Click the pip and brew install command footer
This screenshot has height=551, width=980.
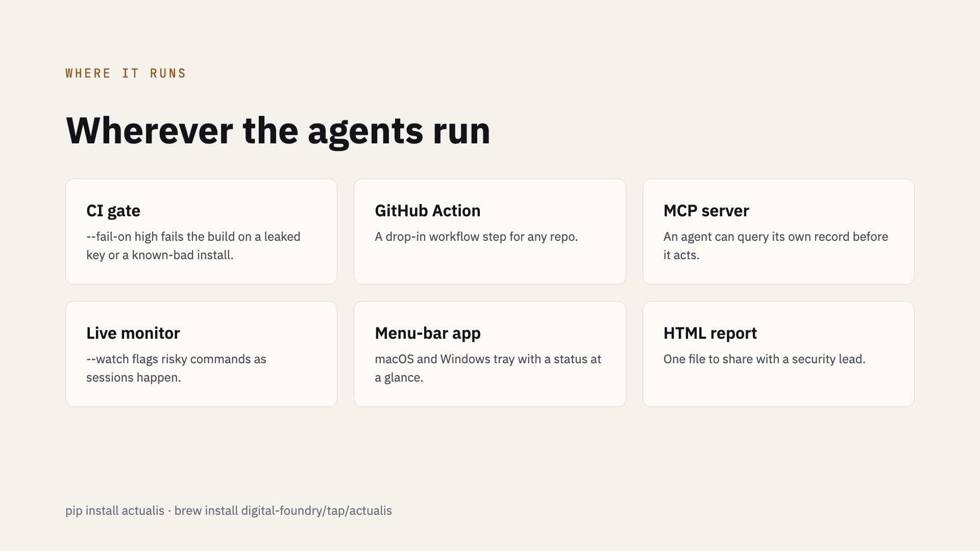pos(229,511)
